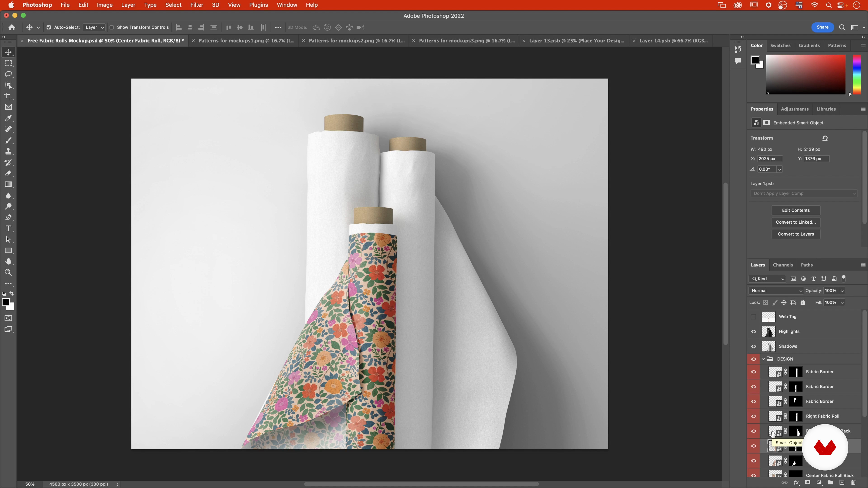The image size is (868, 488).
Task: Add layer style fx icon
Action: pos(796,483)
